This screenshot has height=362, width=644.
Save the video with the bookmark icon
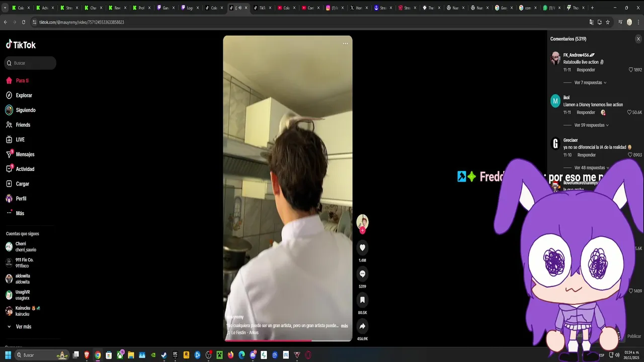[362, 300]
